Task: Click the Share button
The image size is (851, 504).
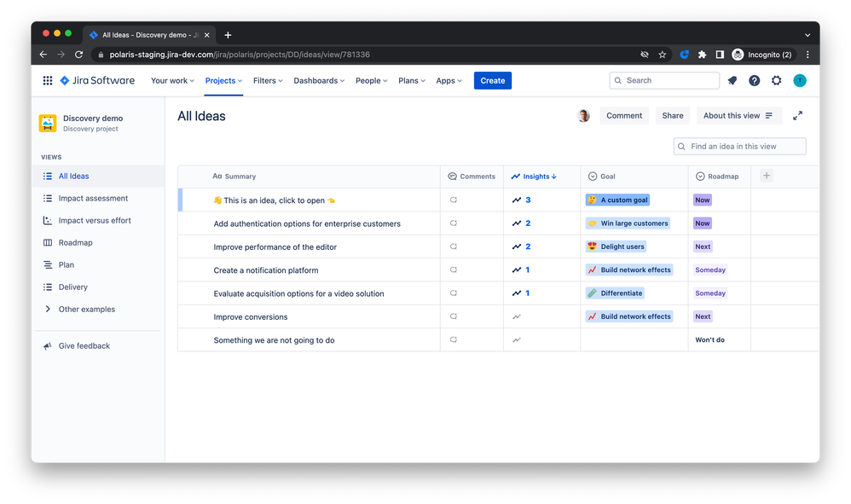Action: point(673,116)
